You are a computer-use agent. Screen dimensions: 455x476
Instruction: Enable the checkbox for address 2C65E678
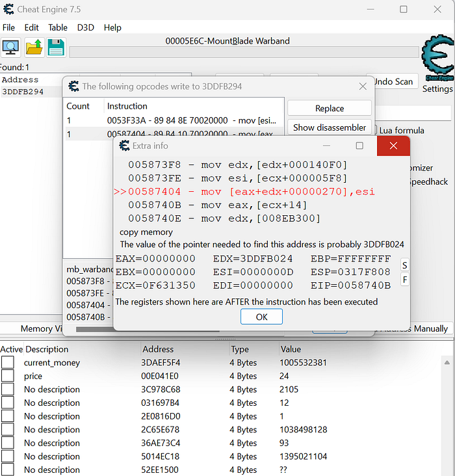point(8,430)
